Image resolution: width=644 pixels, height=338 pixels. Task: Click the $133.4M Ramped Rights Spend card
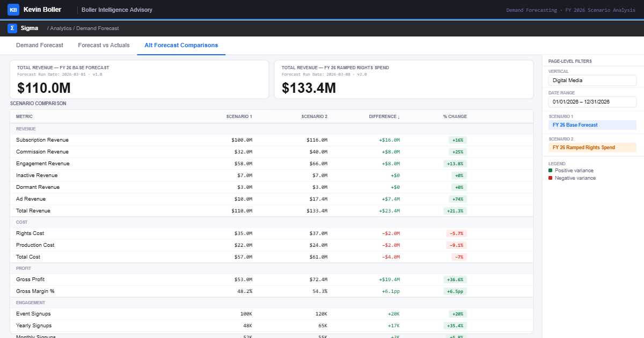click(404, 79)
